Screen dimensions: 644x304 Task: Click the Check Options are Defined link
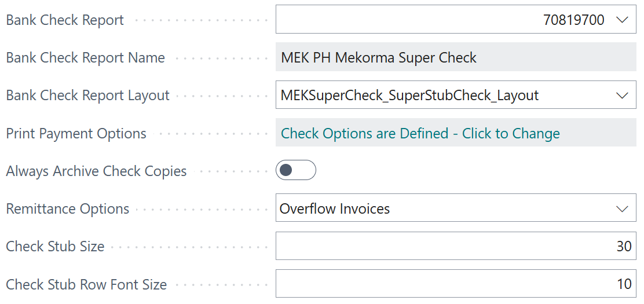pos(420,134)
